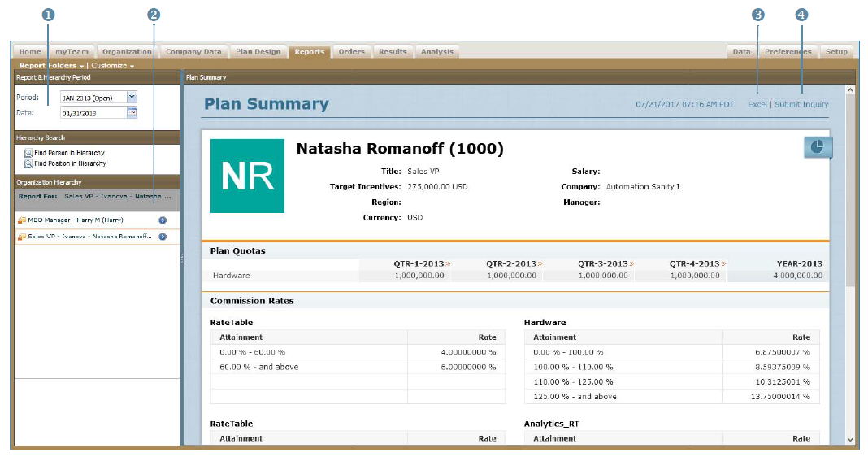This screenshot has width=868, height=457.
Task: Click the YEAR-2013 column header
Action: pos(800,263)
